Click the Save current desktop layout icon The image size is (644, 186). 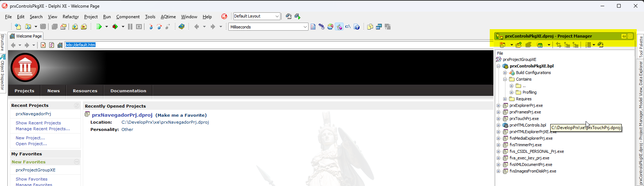pyautogui.click(x=289, y=16)
